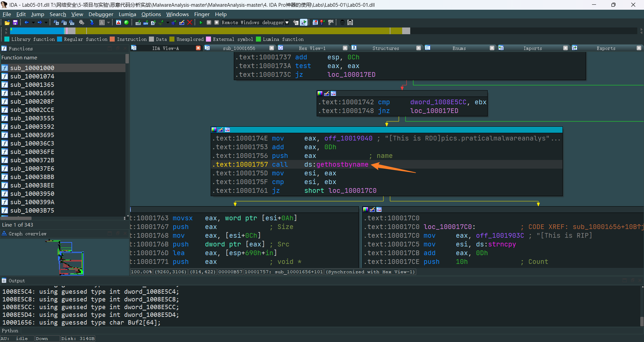Switch to the Exports tab
This screenshot has height=342, width=644.
pos(606,48)
